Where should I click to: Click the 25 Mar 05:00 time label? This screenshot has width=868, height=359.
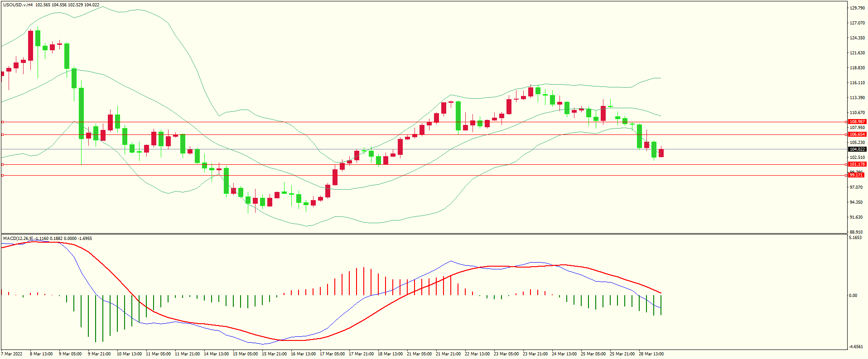pyautogui.click(x=593, y=354)
